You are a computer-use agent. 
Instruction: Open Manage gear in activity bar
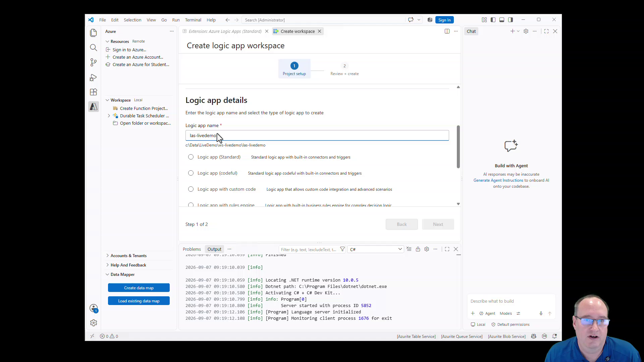point(94,323)
